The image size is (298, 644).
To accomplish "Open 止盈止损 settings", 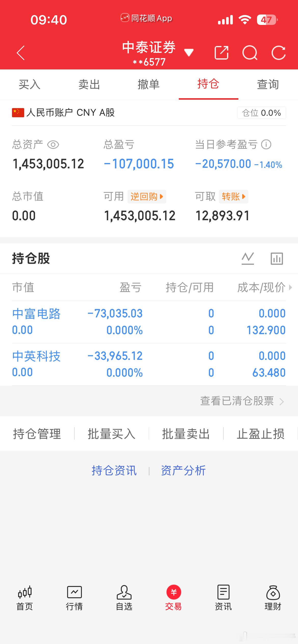I will pyautogui.click(x=261, y=434).
